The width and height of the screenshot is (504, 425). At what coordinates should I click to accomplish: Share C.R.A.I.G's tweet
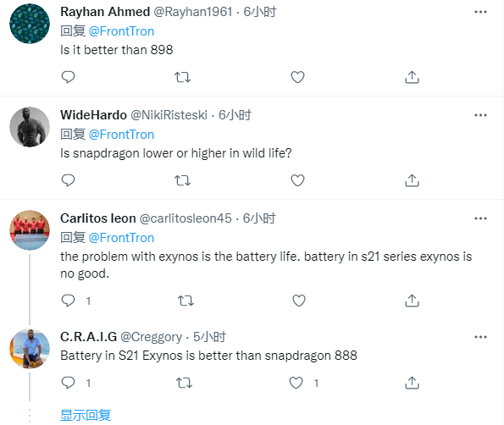click(412, 383)
